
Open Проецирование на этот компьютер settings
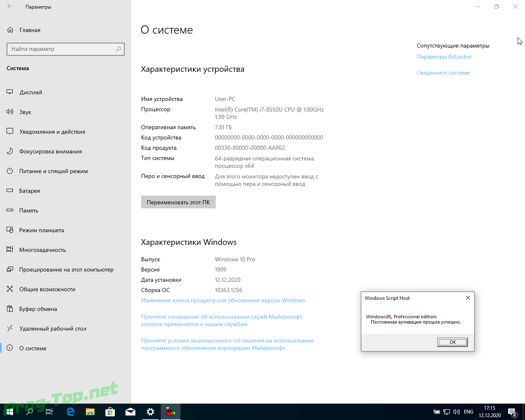click(x=66, y=269)
